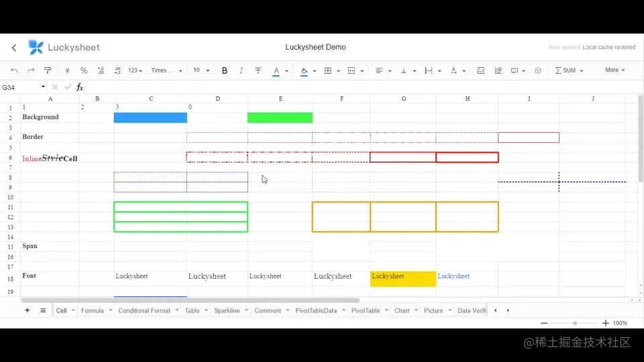
Task: Open the Chart sheet tab
Action: [402, 310]
